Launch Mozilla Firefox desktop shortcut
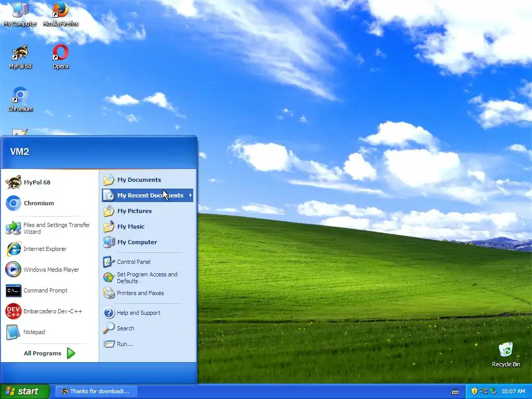The width and height of the screenshot is (532, 399). pyautogui.click(x=60, y=14)
